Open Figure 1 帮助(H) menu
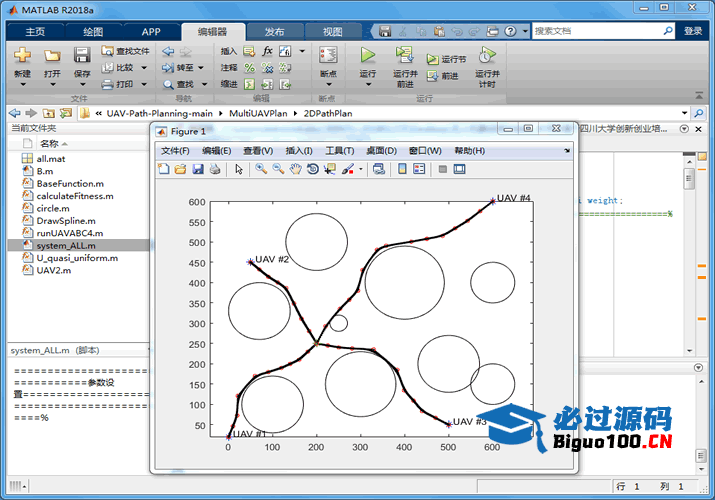Image resolution: width=715 pixels, height=500 pixels. (x=470, y=151)
